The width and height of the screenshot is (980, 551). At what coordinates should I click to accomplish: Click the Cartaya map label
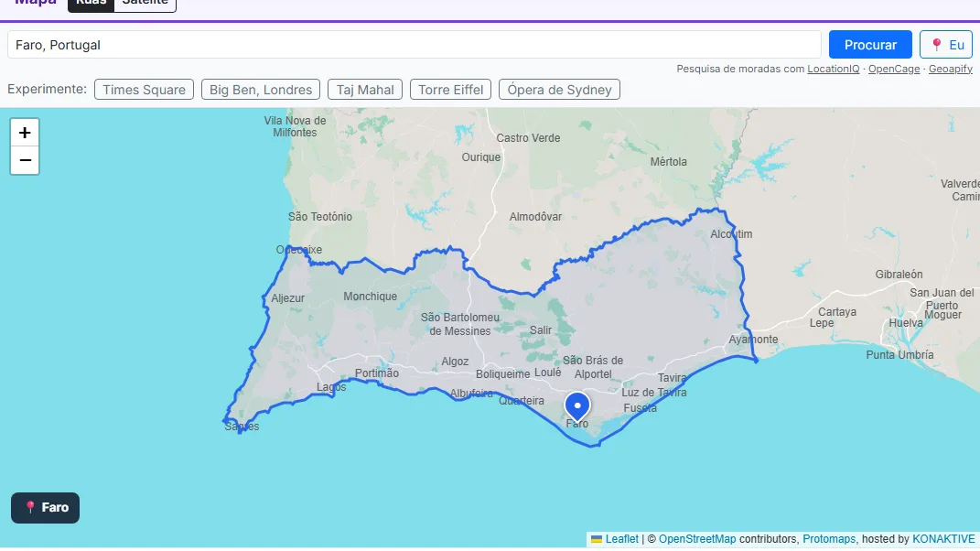[837, 312]
